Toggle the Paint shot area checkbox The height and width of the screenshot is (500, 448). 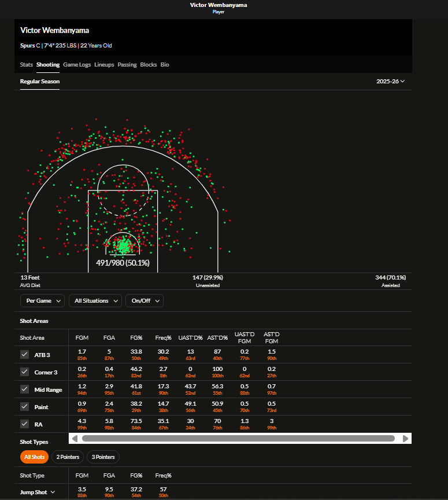tap(24, 407)
